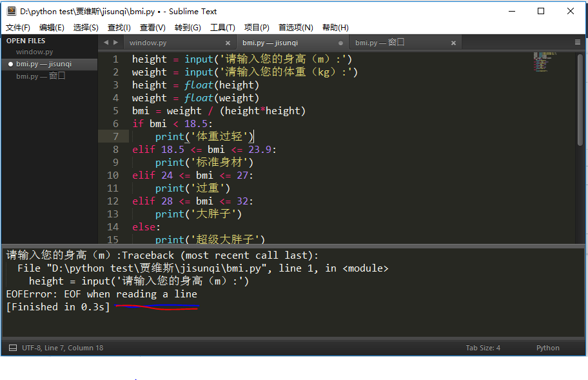Click the Sublime Text app icon in title bar
This screenshot has width=588, height=380.
(x=12, y=11)
